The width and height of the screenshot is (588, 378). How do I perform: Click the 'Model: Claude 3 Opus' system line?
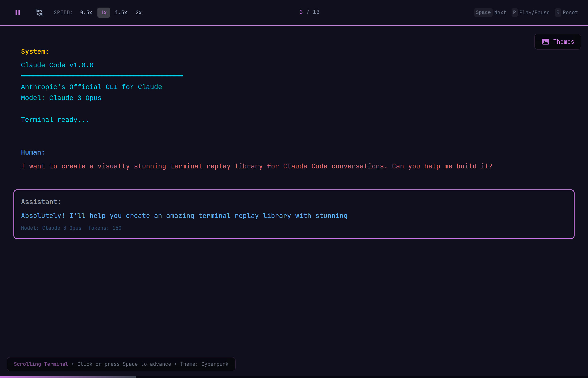(x=61, y=98)
